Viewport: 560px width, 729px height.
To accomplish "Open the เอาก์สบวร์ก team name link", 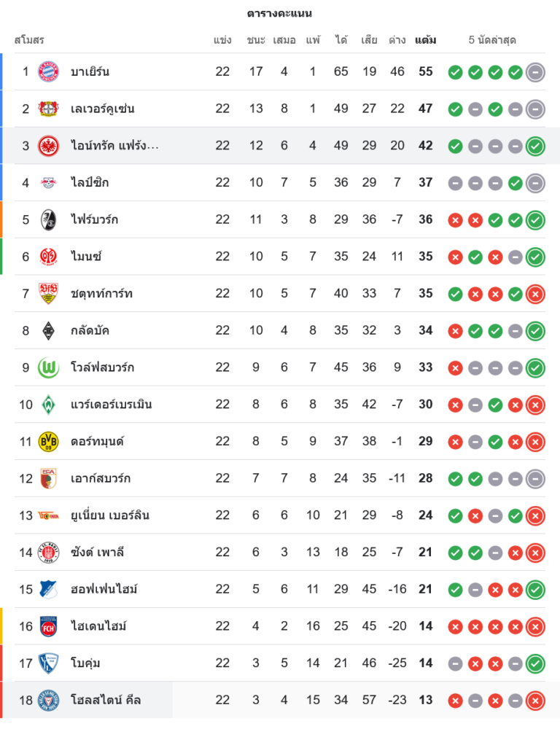I will (x=102, y=478).
